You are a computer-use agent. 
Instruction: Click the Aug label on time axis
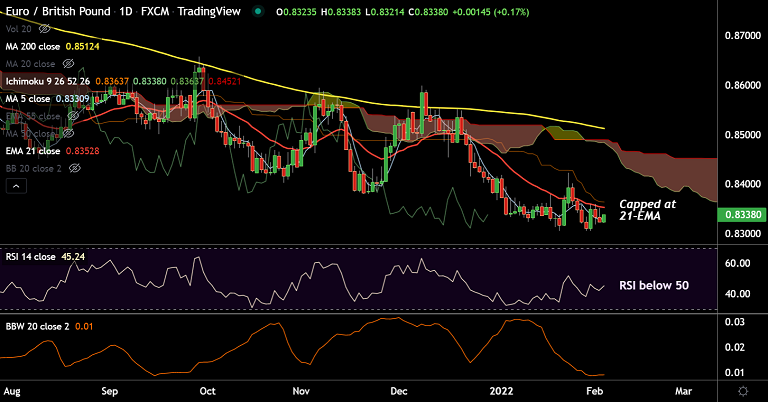(x=12, y=391)
